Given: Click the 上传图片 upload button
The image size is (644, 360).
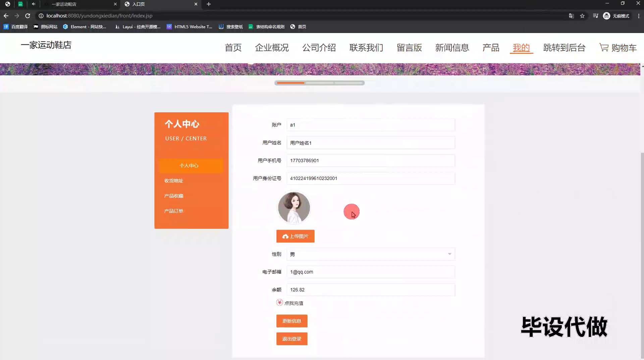Looking at the screenshot, I should [295, 236].
